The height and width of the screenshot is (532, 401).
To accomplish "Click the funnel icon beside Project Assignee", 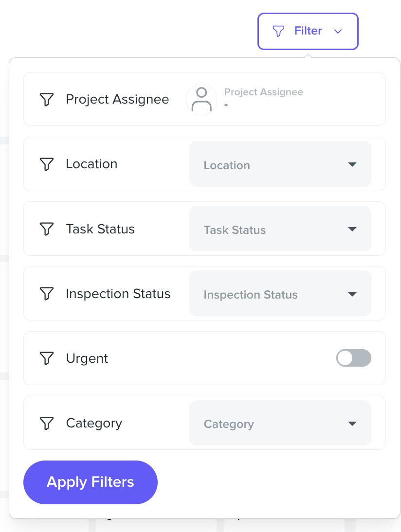I will (x=47, y=99).
